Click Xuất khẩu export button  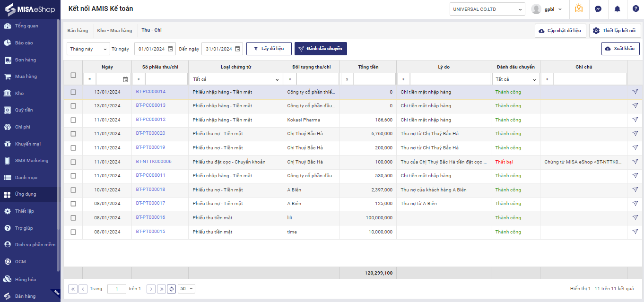(620, 49)
